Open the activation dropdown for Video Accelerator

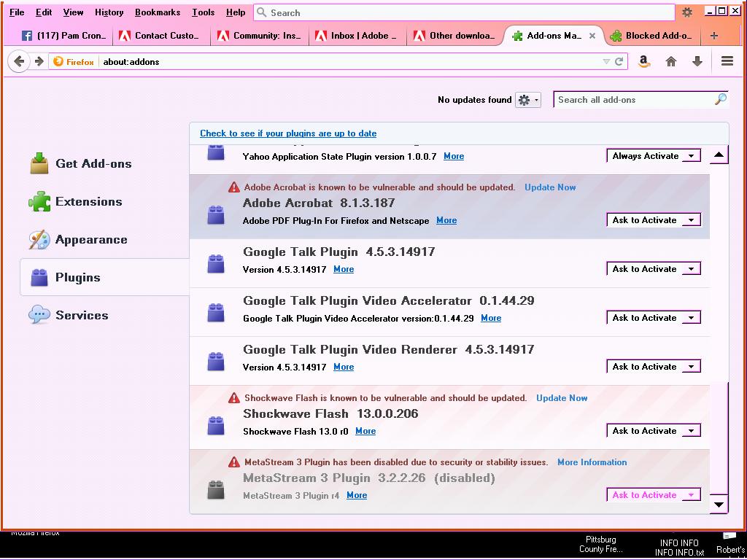653,318
